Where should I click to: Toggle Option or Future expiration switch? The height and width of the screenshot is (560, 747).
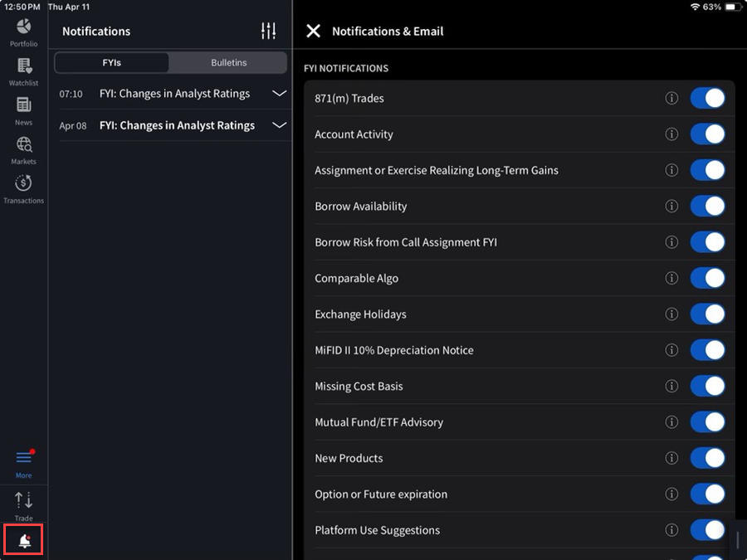click(707, 494)
